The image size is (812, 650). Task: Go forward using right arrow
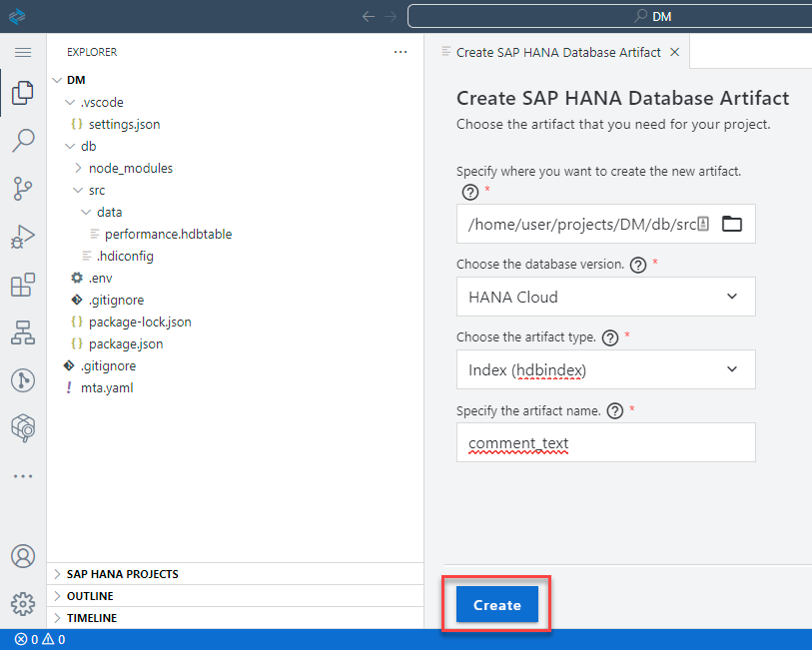(x=391, y=17)
